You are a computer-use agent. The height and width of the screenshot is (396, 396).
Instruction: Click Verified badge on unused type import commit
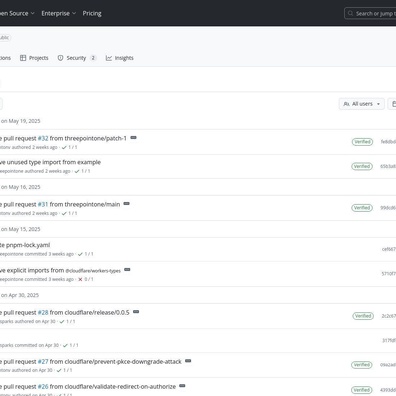362,166
